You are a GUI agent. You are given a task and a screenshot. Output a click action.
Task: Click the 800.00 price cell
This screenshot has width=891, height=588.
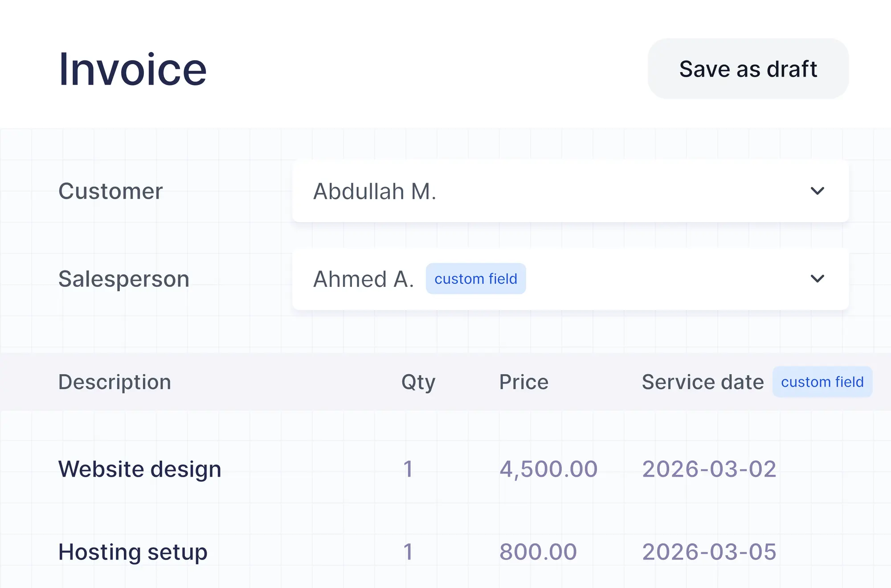tap(538, 552)
